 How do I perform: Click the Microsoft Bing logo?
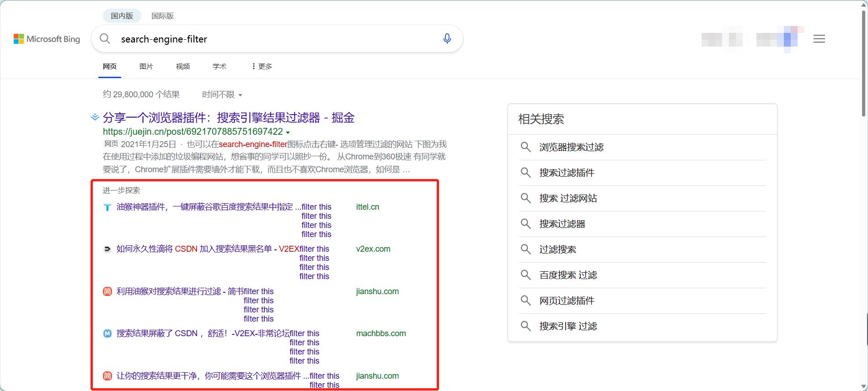pos(47,39)
